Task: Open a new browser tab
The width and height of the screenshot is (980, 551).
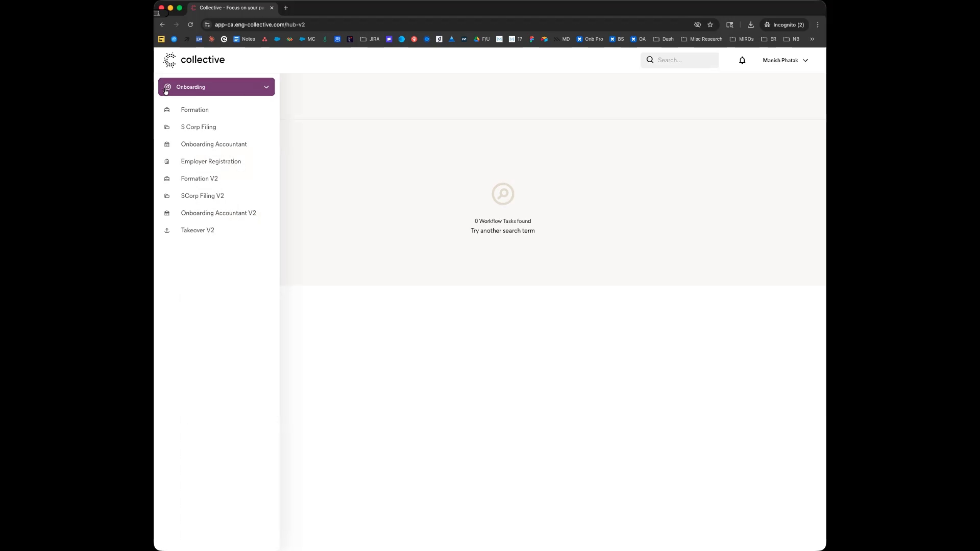Action: [286, 8]
